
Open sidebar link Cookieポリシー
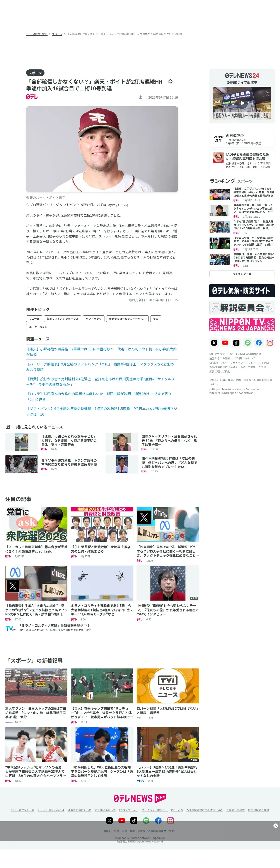[219, 363]
